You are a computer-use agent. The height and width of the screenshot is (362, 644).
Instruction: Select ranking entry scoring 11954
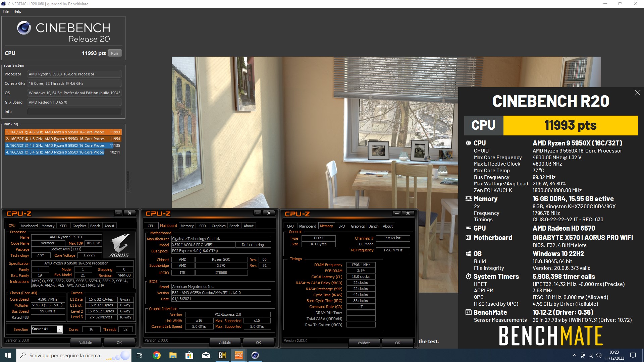click(63, 139)
